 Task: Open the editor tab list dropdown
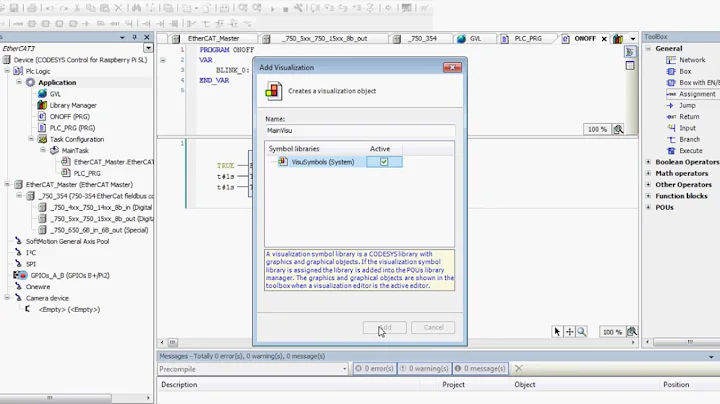[x=633, y=39]
